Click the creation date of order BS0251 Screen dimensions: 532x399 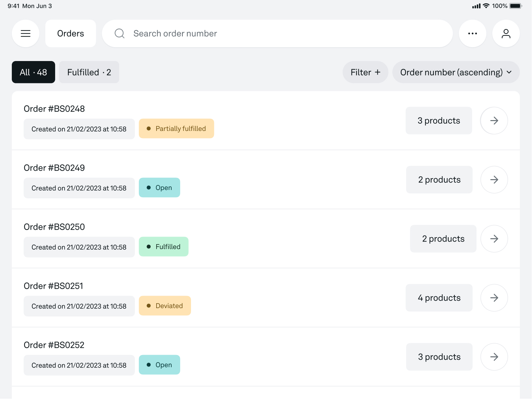(x=79, y=306)
